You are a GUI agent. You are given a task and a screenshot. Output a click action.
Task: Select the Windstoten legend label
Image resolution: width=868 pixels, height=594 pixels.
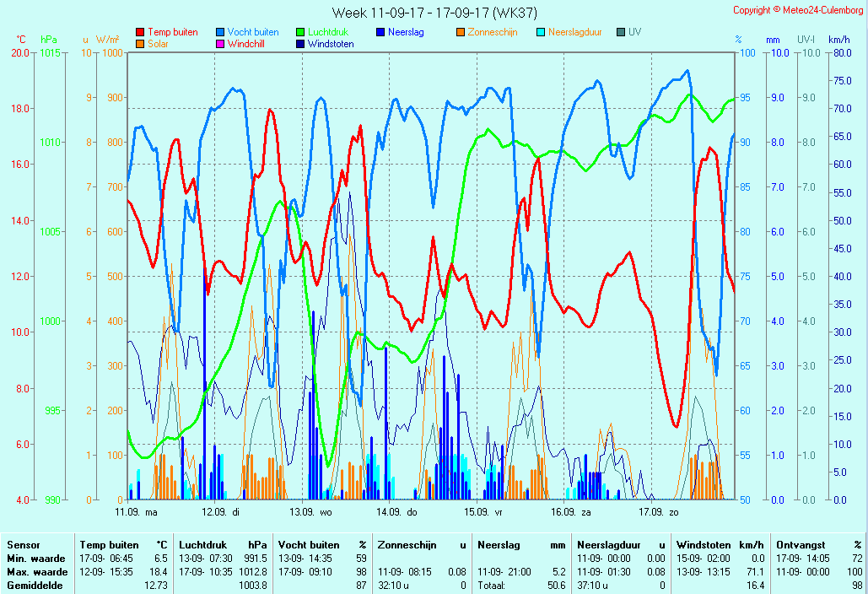click(x=331, y=45)
